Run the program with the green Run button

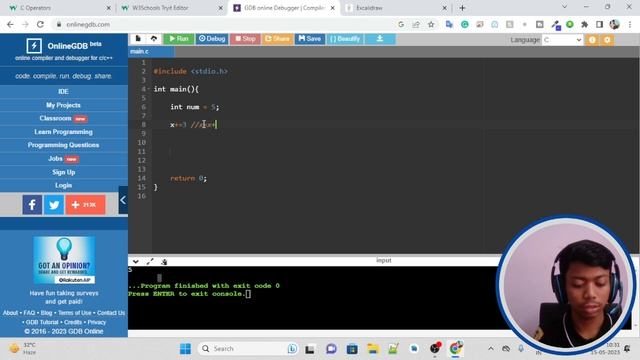coord(179,39)
